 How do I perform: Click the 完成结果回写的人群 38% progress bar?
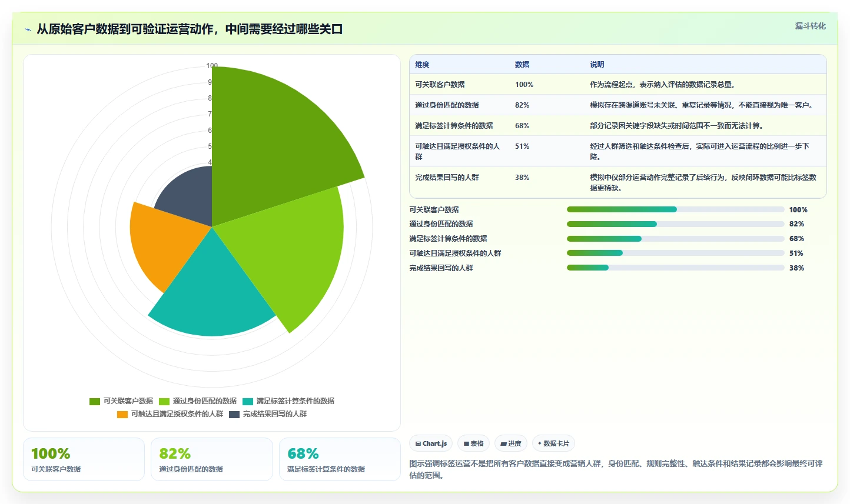[x=675, y=268]
